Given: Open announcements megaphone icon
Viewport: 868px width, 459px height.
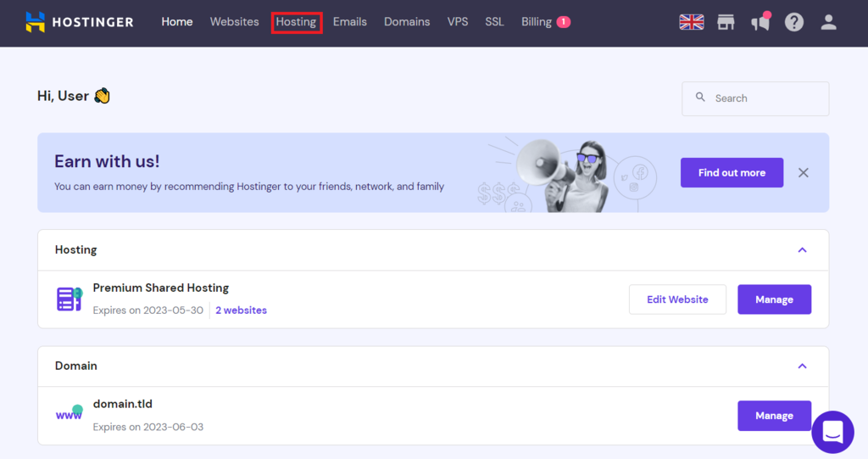Looking at the screenshot, I should pos(759,23).
